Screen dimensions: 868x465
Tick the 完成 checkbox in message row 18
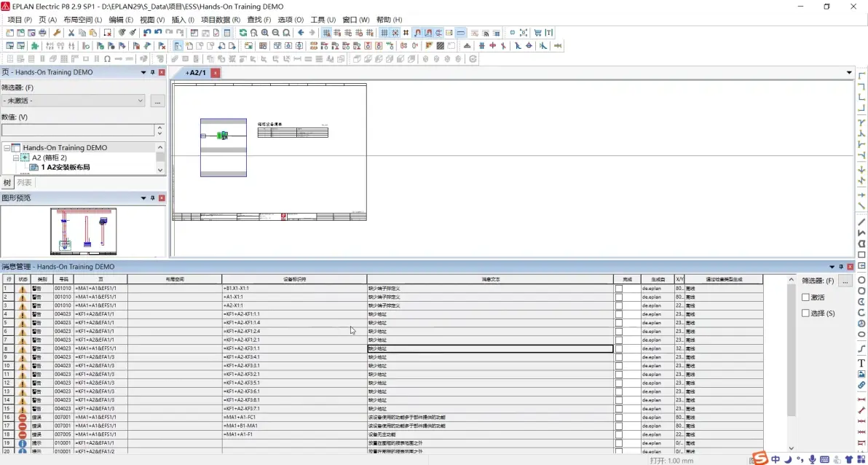pos(619,434)
